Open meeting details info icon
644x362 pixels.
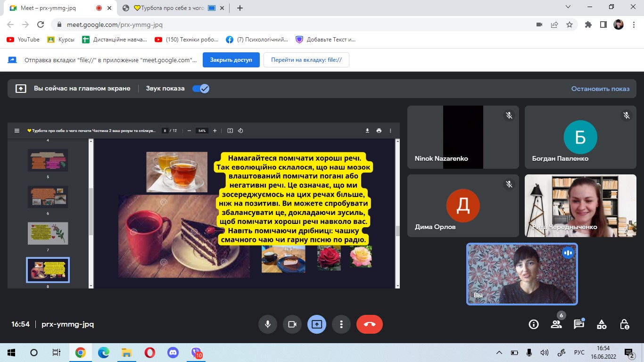click(x=534, y=324)
